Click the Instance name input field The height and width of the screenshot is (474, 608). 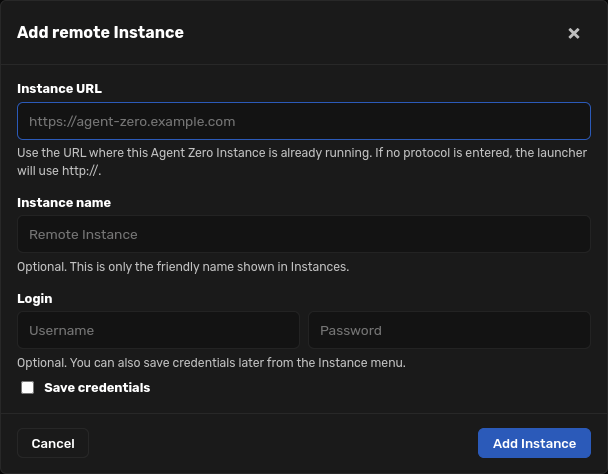(x=304, y=234)
